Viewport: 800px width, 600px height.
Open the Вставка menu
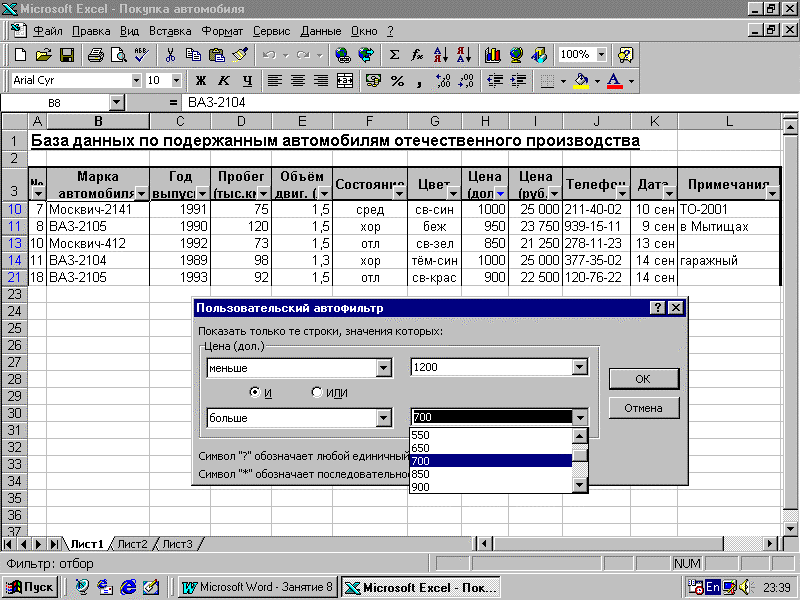point(170,31)
